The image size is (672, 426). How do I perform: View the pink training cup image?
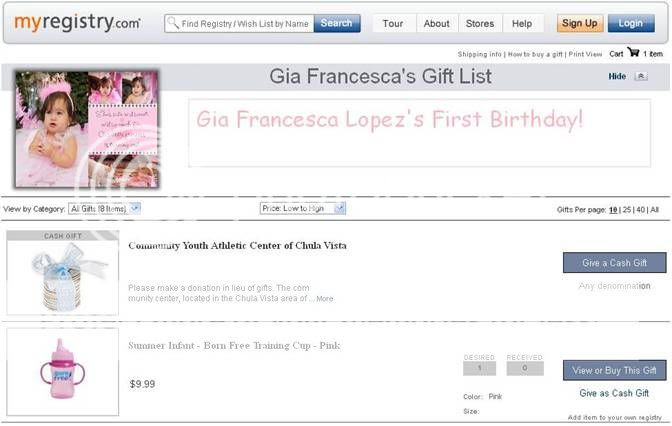[x=63, y=372]
